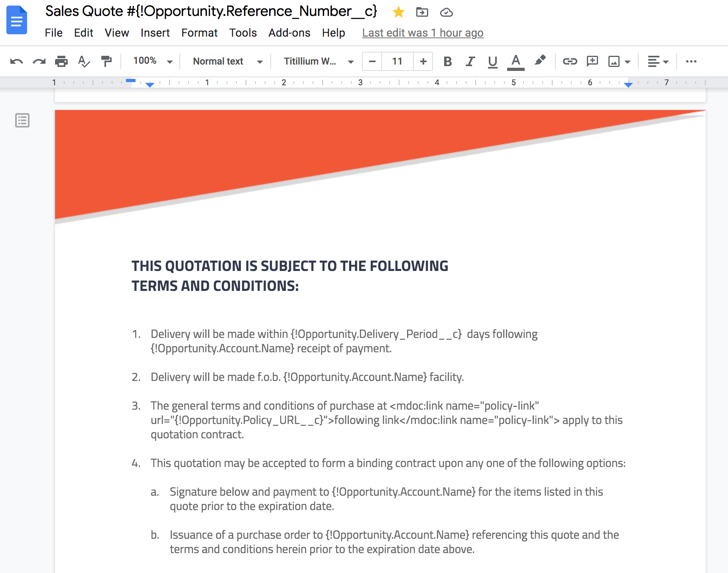
Task: Show the document outline panel
Action: 22,120
